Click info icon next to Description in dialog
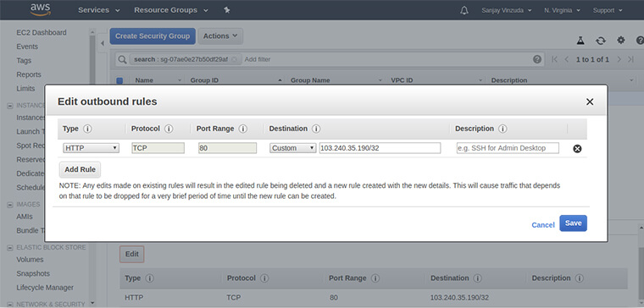This screenshot has height=308, width=644. (502, 129)
